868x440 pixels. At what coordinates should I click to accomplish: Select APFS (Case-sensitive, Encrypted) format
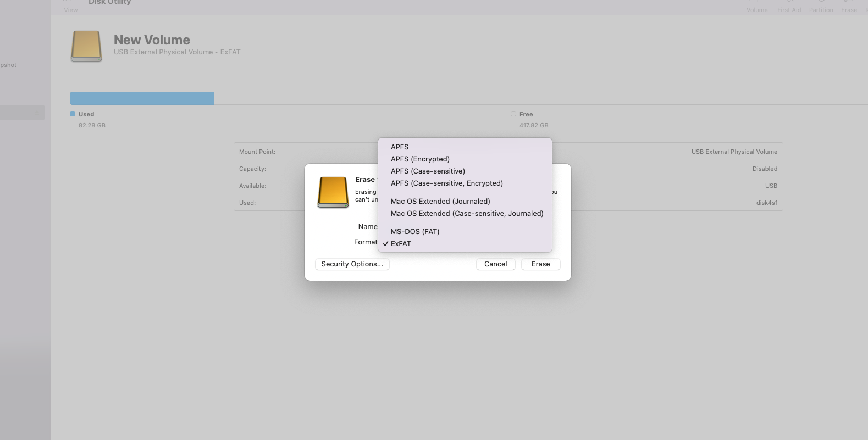(x=465, y=183)
